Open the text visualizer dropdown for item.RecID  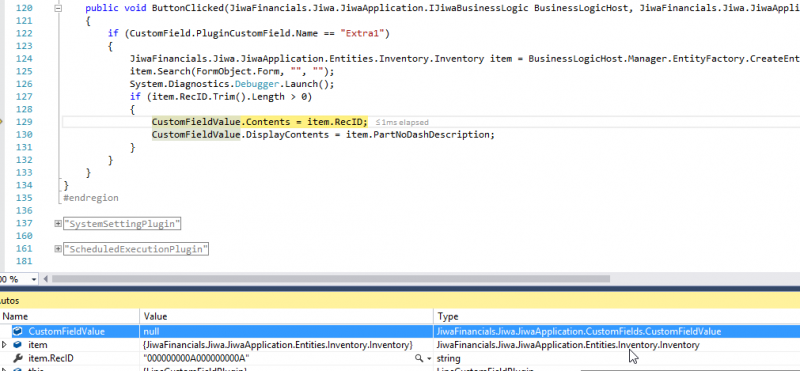pyautogui.click(x=429, y=359)
